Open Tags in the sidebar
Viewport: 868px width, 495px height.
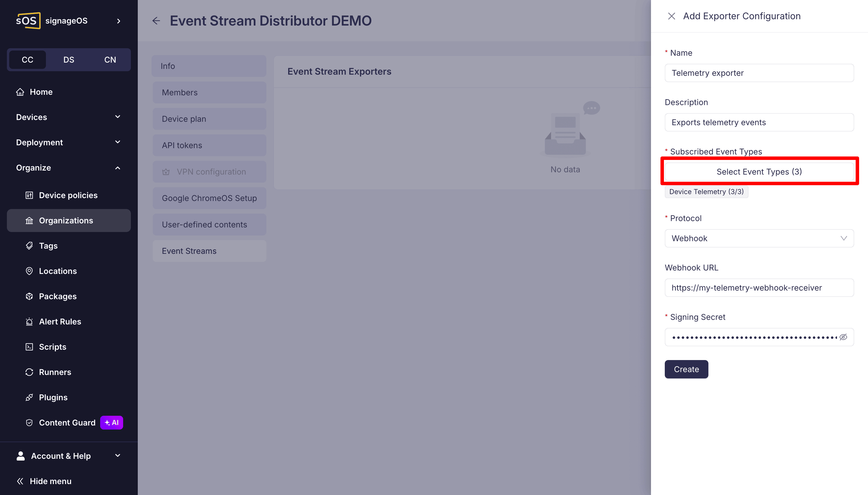(x=69, y=246)
